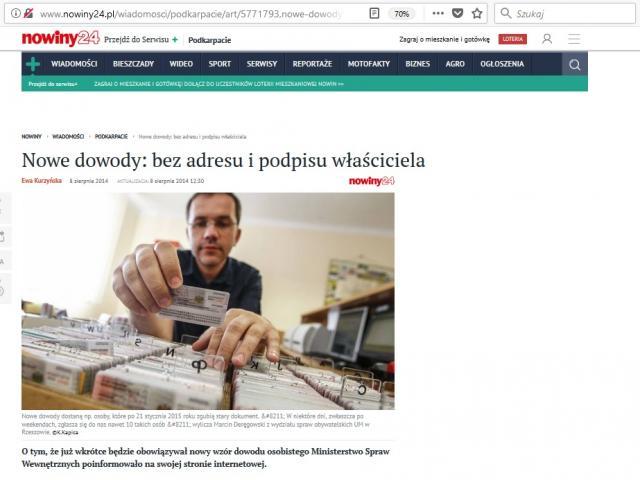
Task: Open the page actions three-dots menu
Action: 438,13
